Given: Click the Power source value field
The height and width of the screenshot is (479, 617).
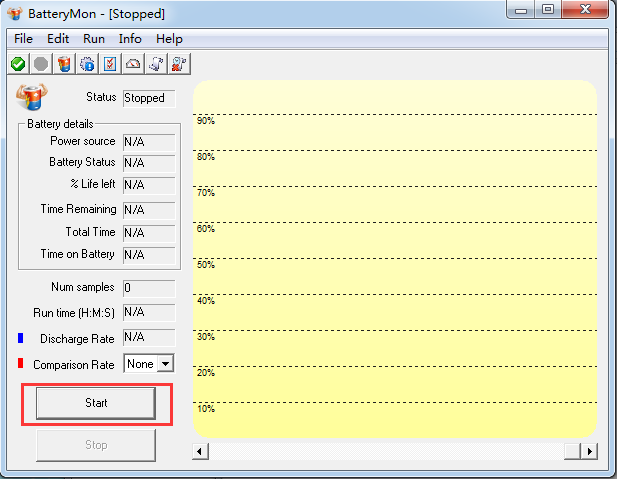Looking at the screenshot, I should [x=149, y=142].
